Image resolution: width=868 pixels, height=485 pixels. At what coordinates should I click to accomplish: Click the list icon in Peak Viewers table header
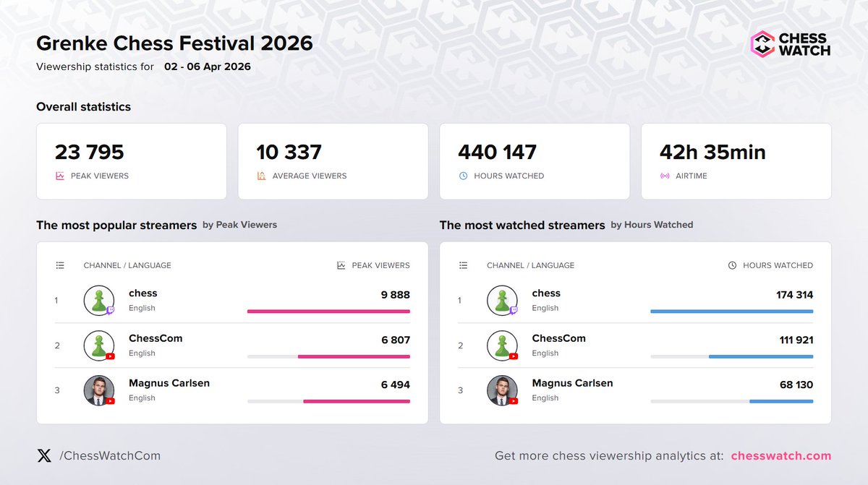(x=60, y=265)
